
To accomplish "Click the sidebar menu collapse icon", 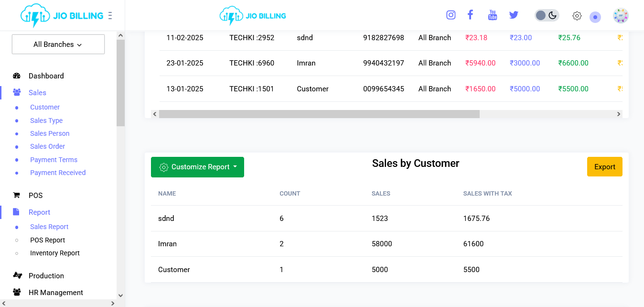I will point(110,16).
